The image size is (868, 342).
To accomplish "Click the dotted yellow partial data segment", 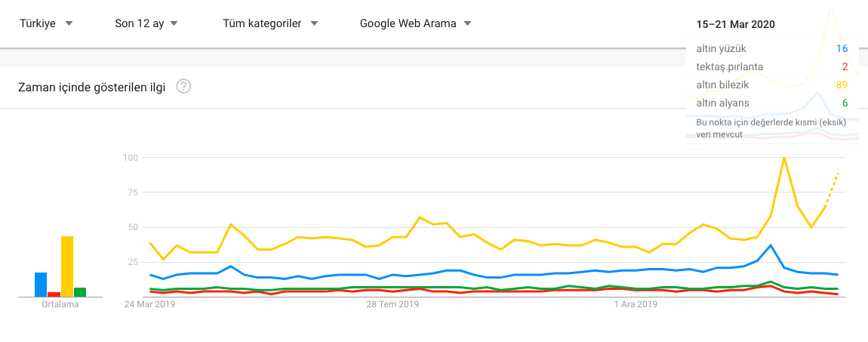I will click(832, 189).
